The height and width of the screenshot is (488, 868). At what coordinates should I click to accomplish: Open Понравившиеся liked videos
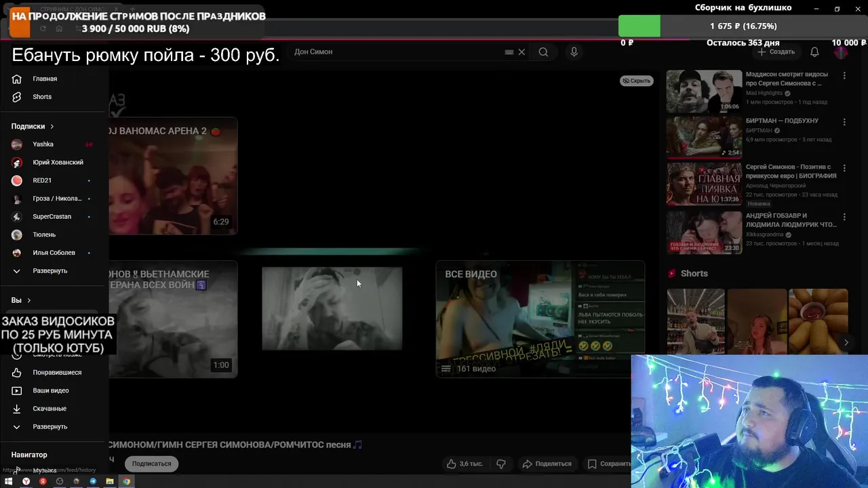(54, 373)
